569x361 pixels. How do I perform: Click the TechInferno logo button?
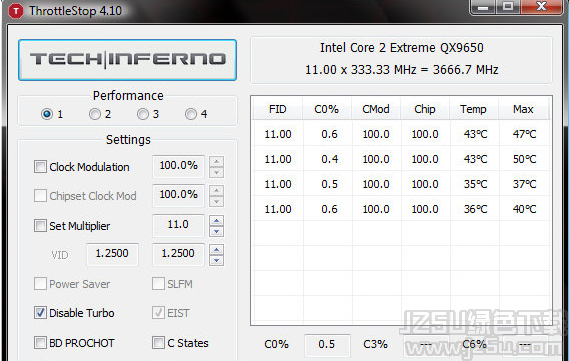[x=127, y=60]
